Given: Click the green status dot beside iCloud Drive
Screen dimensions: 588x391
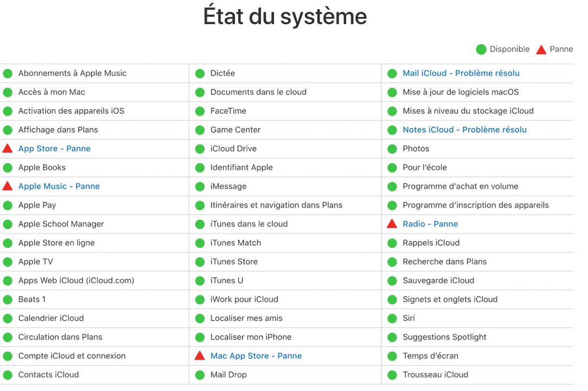Looking at the screenshot, I should [200, 149].
